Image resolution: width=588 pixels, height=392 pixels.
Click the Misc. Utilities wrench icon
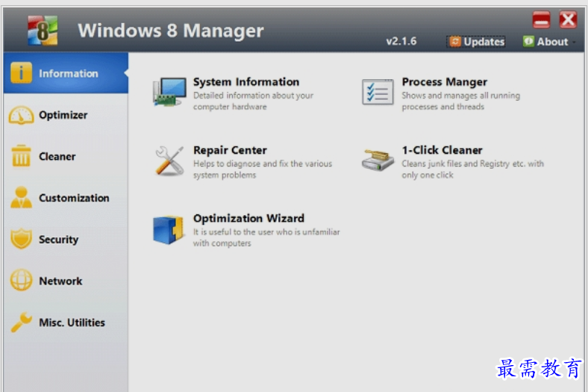[x=21, y=322]
